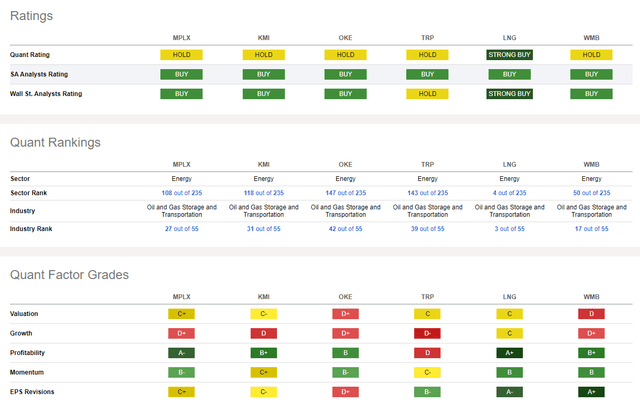
Task: Click the Industry Rank row label
Action: click(x=31, y=229)
